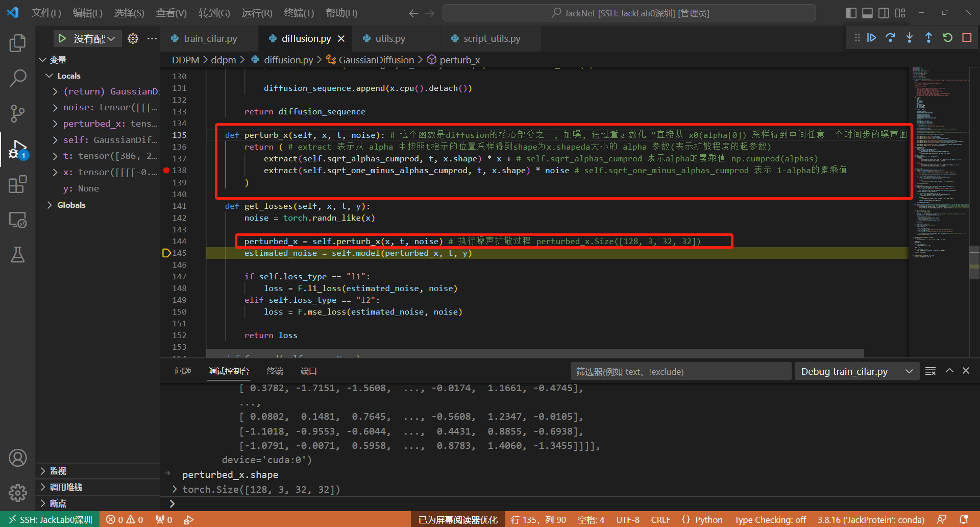Stop the debug session
Screen dimensions: 980x527
967,38
